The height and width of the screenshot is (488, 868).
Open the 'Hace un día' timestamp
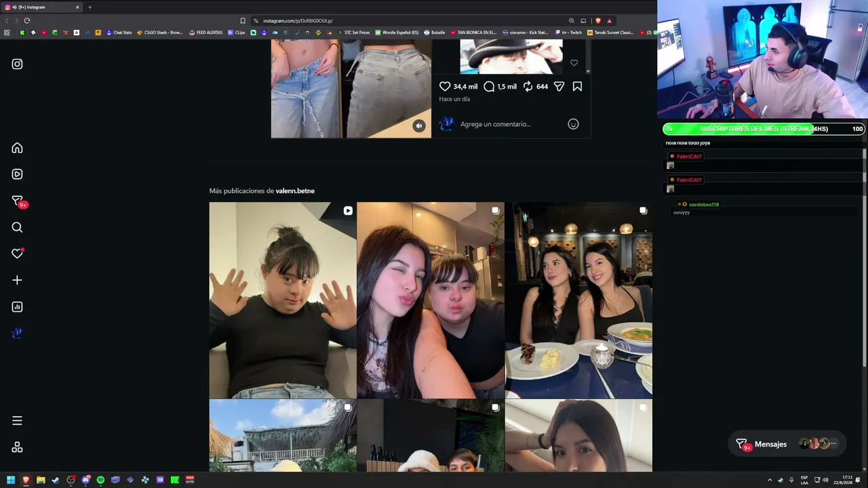(454, 99)
